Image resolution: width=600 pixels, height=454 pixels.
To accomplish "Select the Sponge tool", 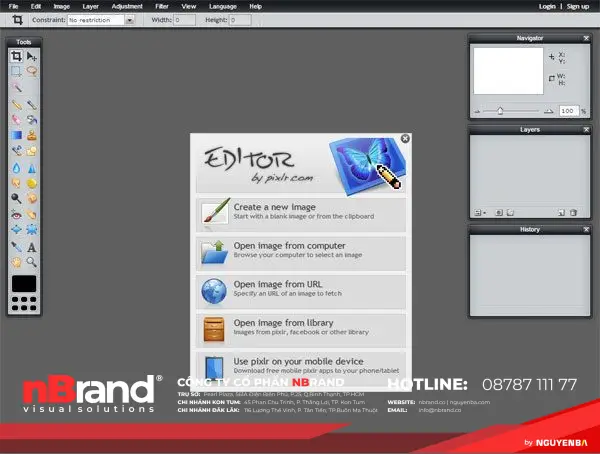I will (32, 183).
